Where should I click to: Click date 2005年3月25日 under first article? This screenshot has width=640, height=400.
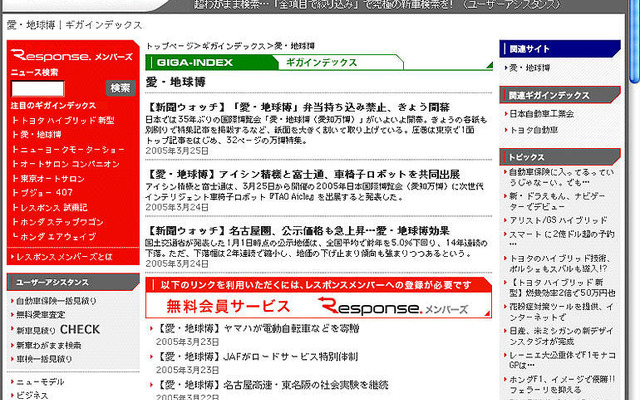[x=177, y=151]
